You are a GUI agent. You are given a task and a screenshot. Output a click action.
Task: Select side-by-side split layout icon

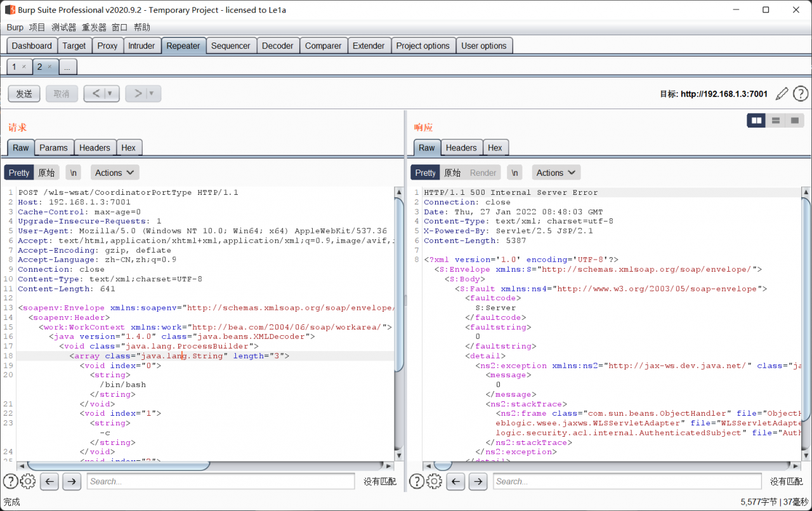click(x=756, y=120)
